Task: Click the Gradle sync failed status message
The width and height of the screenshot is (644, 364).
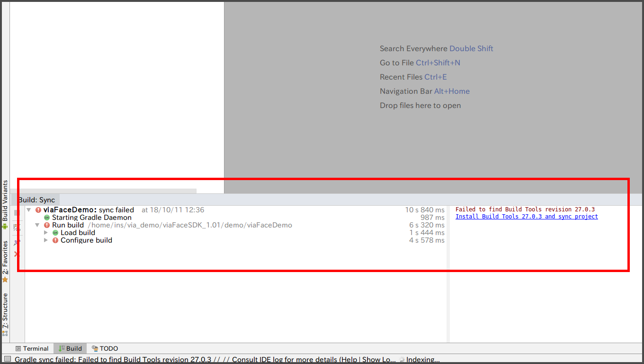Action: point(205,359)
